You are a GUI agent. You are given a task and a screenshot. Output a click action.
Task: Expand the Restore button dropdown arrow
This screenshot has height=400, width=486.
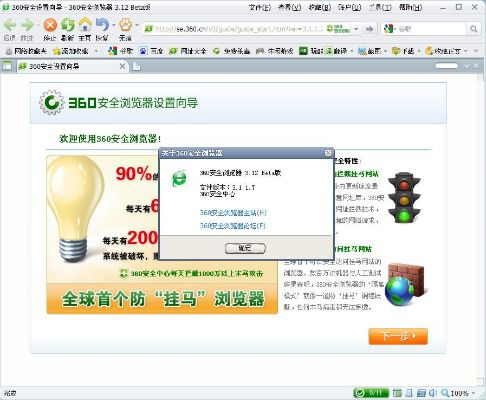[x=113, y=25]
